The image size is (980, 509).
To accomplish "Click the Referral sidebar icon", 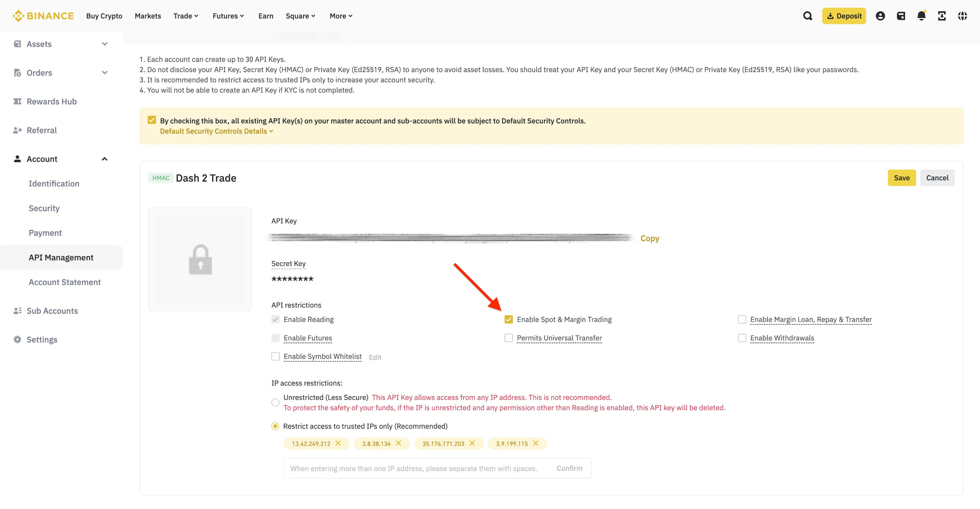I will [18, 130].
